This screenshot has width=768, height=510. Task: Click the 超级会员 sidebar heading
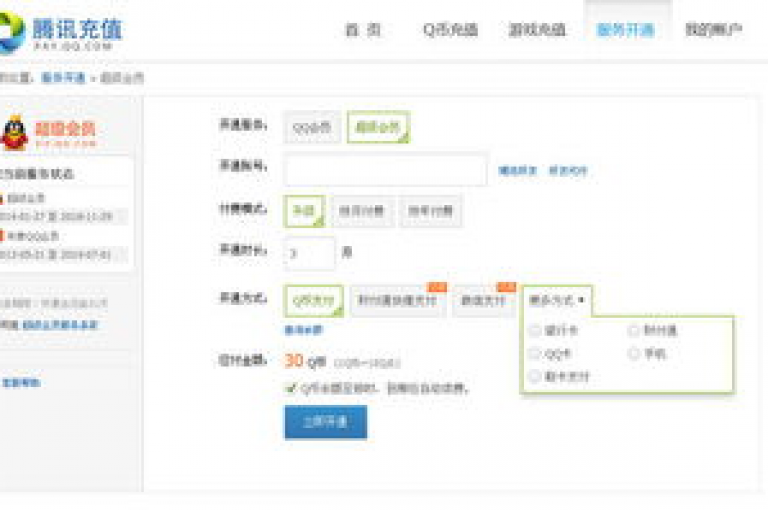click(65, 129)
